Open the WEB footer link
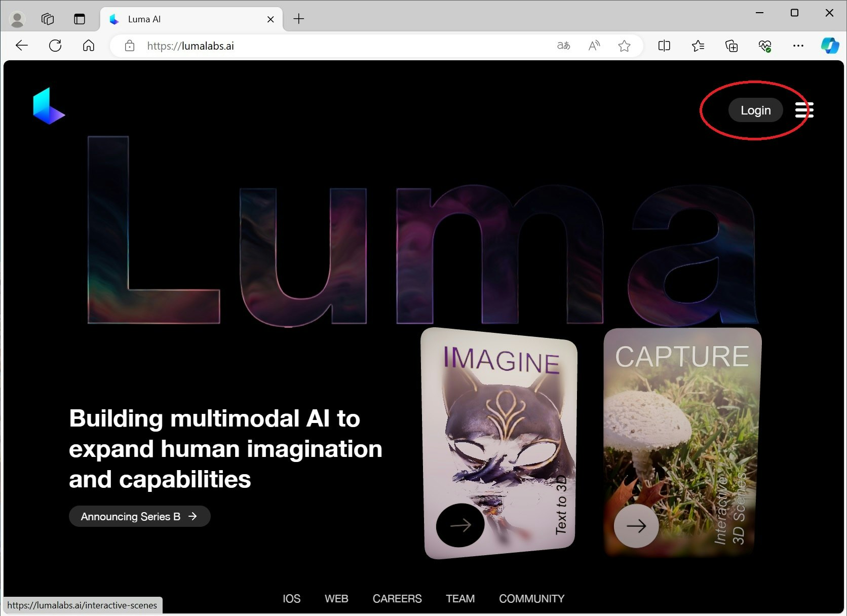Screen dimensions: 847x616 pyautogui.click(x=336, y=599)
